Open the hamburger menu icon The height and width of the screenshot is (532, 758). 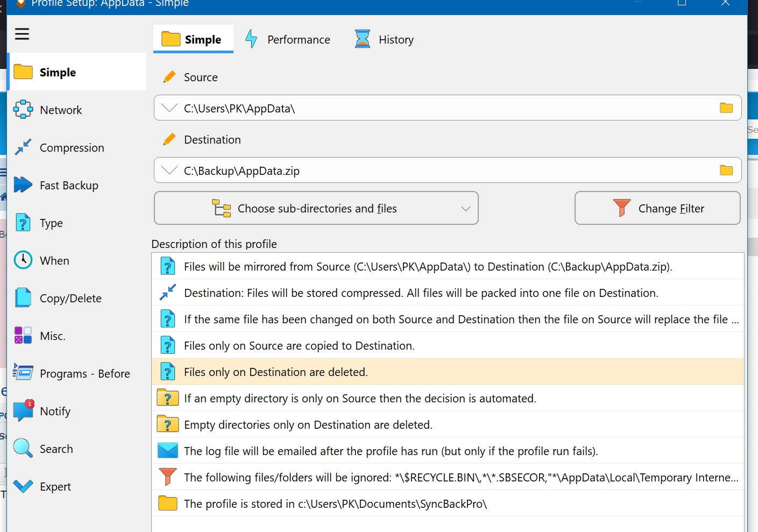tap(22, 34)
